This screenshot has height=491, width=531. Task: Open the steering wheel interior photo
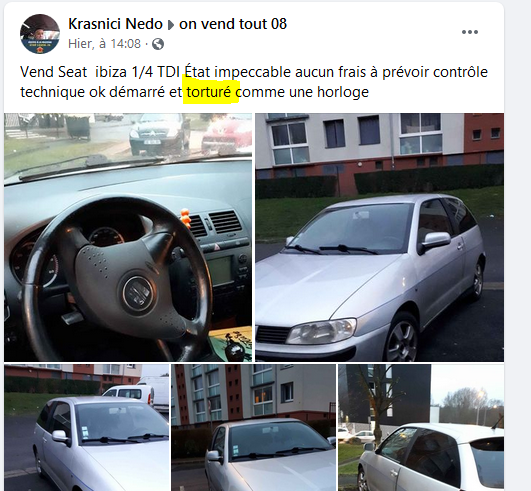pos(128,237)
